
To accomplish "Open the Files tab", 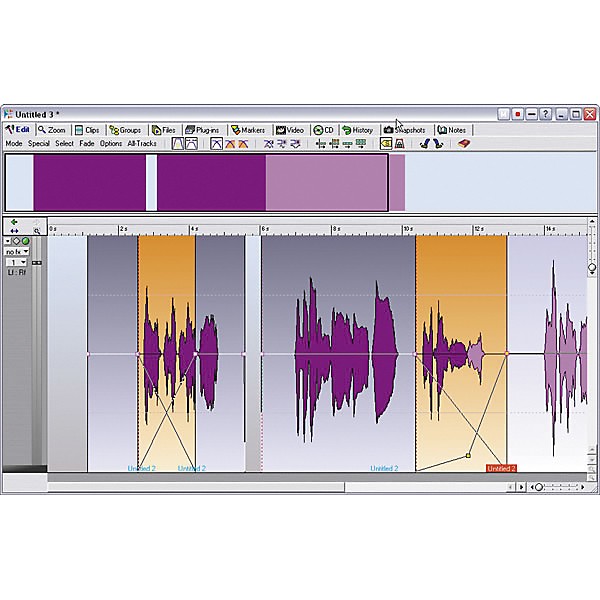I will click(x=164, y=130).
